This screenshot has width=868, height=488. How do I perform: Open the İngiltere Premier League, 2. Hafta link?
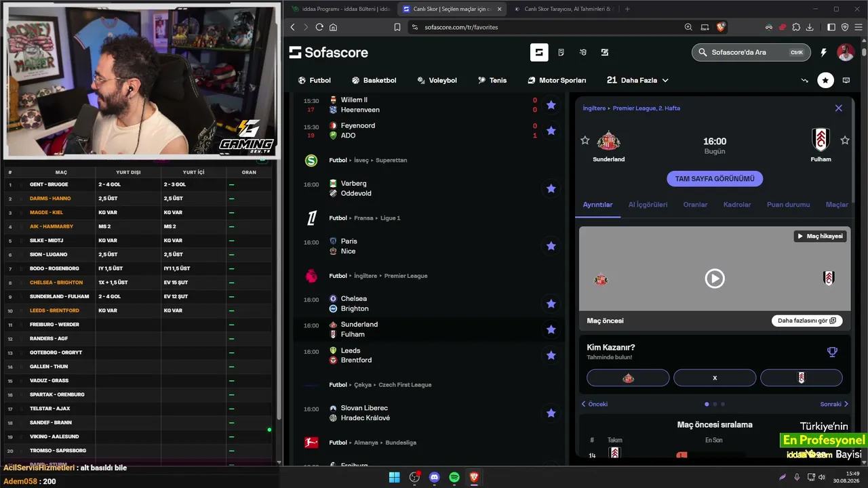click(631, 108)
